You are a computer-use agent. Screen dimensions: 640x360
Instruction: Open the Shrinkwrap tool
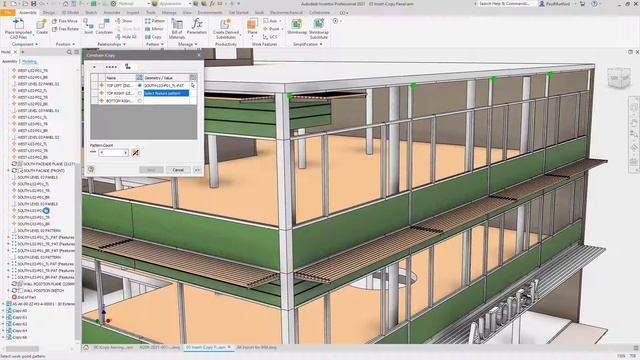point(297,27)
